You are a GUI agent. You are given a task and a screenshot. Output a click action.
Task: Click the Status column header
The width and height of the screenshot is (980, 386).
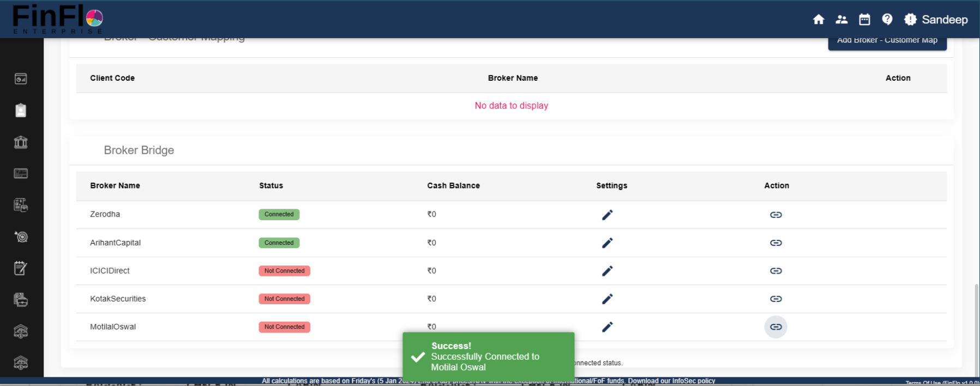tap(271, 186)
